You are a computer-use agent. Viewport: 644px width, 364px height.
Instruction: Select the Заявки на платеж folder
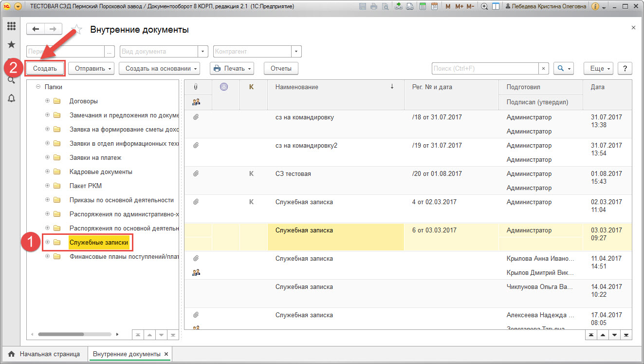pos(95,157)
